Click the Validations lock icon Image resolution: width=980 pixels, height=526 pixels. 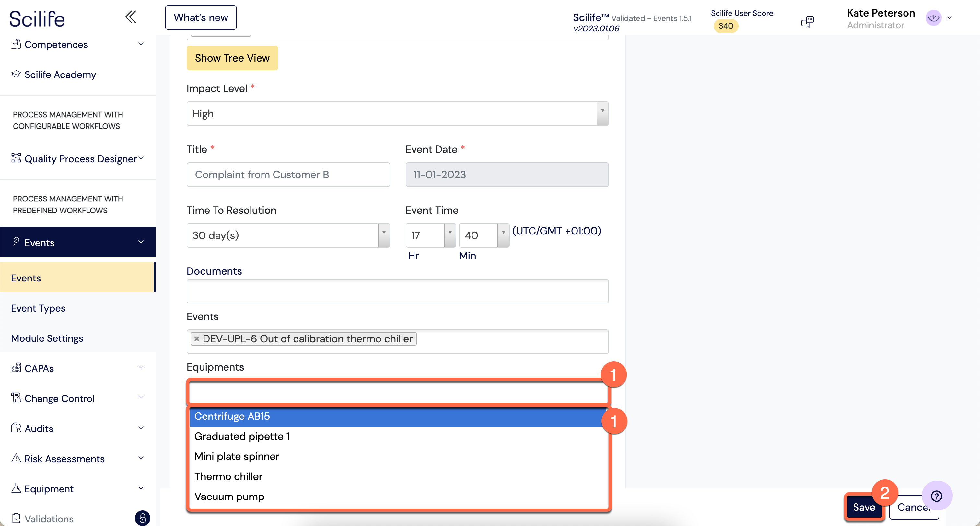pos(142,519)
